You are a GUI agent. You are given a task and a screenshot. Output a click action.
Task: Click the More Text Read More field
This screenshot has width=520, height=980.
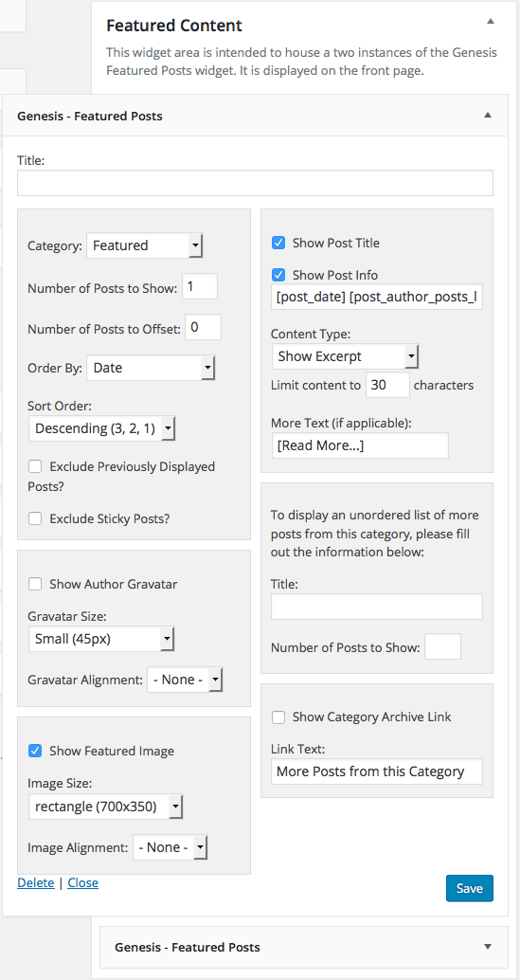pyautogui.click(x=360, y=445)
